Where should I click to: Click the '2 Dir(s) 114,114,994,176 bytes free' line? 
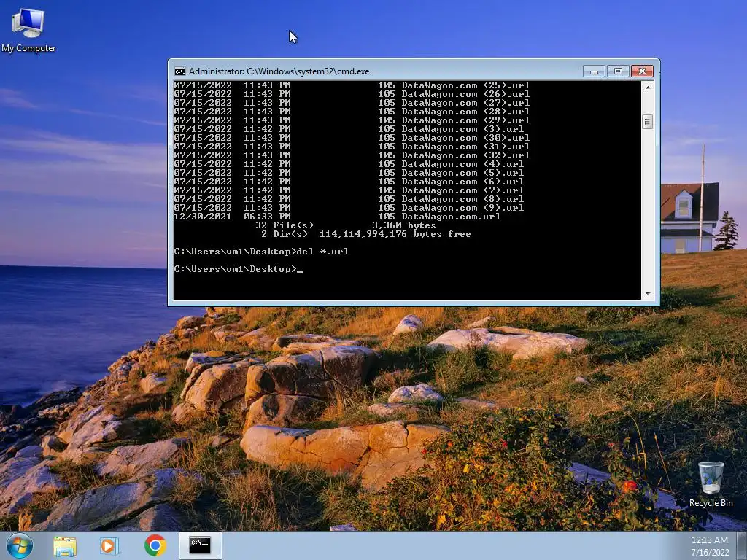366,234
